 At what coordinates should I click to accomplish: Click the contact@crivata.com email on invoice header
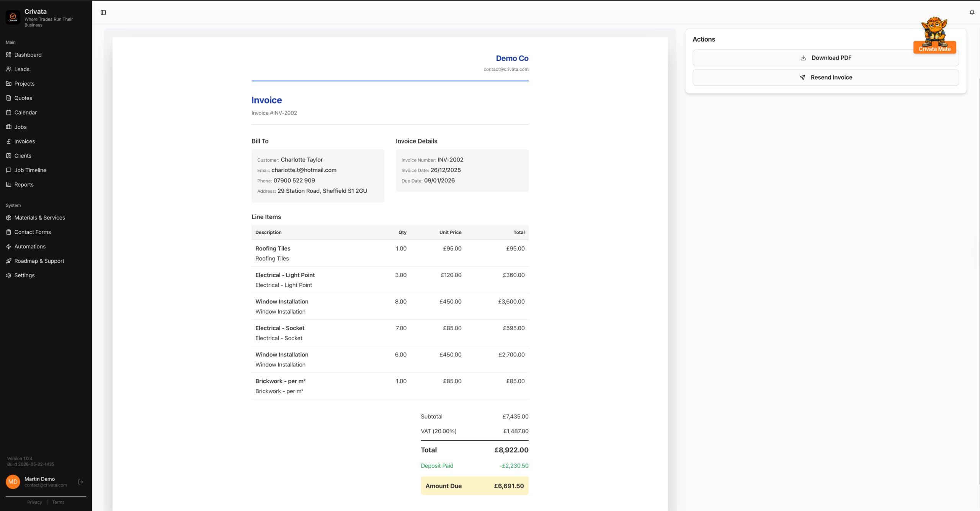[x=506, y=70]
